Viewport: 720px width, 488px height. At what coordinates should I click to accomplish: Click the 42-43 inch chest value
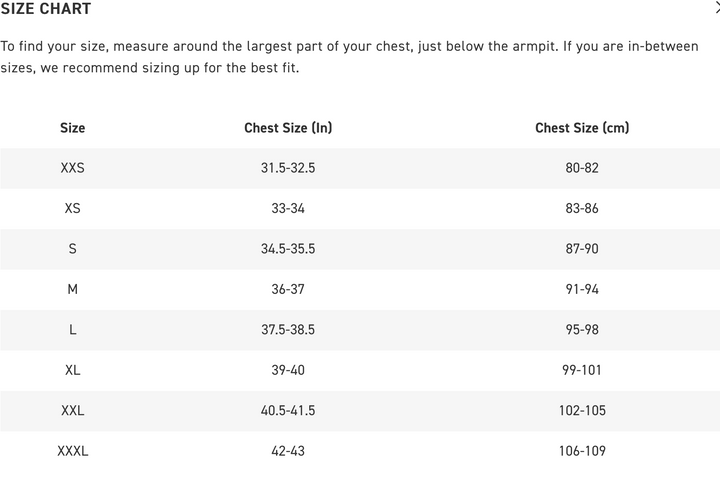[288, 451]
